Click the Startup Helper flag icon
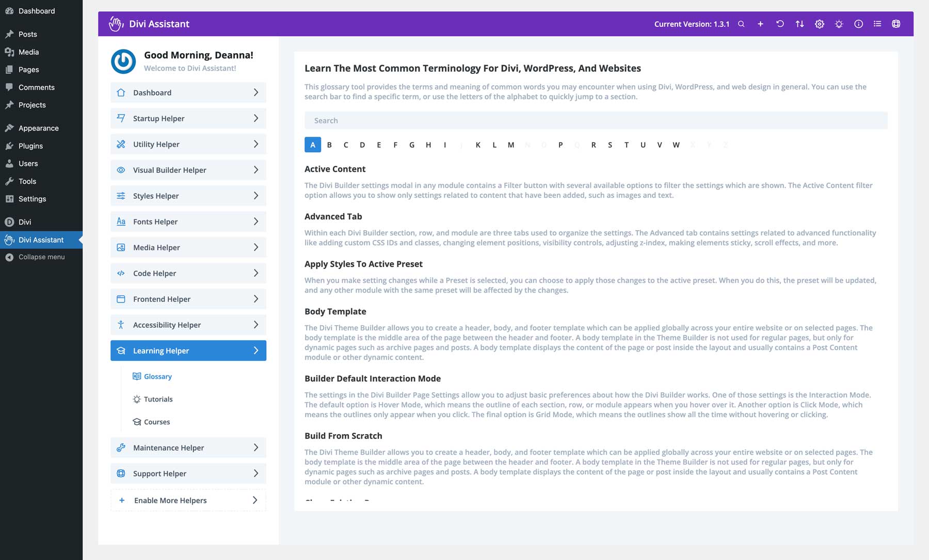This screenshot has height=560, width=929. [x=121, y=118]
